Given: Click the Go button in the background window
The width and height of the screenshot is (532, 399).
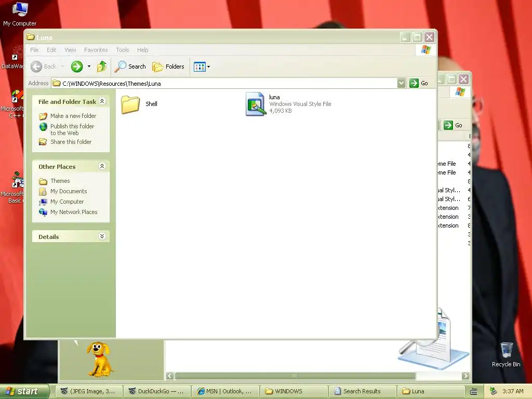Looking at the screenshot, I should point(453,125).
